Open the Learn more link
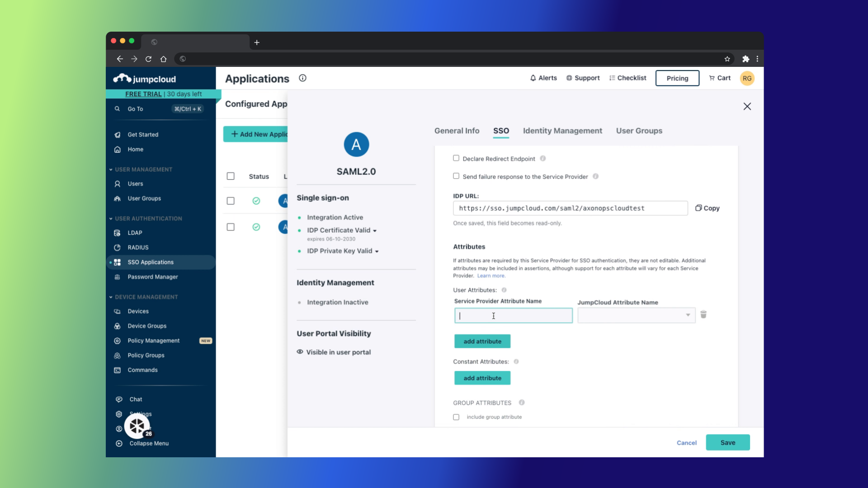 tap(491, 276)
